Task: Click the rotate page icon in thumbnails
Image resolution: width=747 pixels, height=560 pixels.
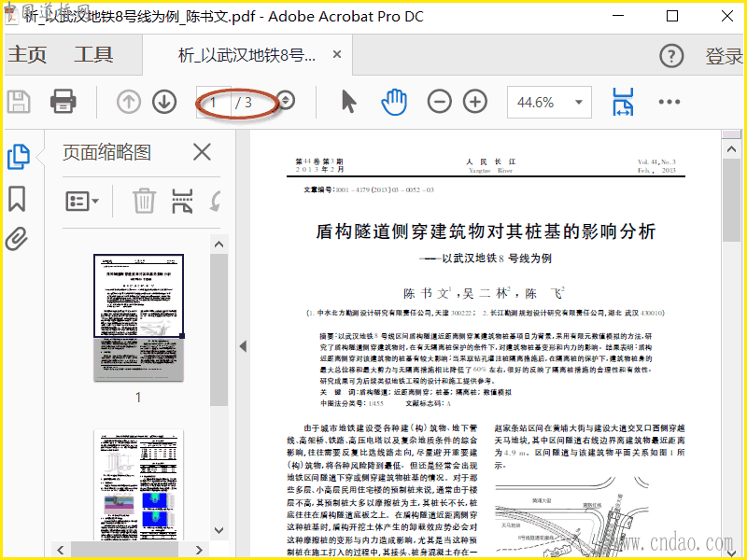Action: [216, 201]
